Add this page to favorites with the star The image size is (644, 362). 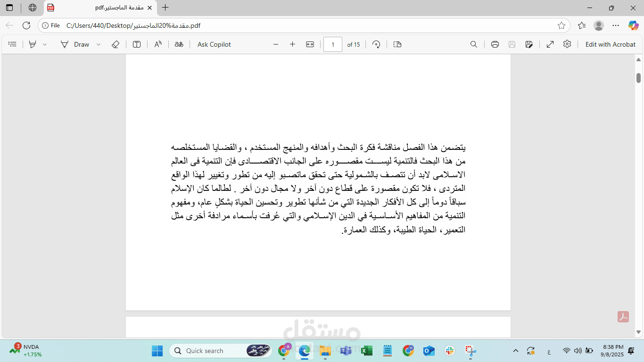pos(561,25)
